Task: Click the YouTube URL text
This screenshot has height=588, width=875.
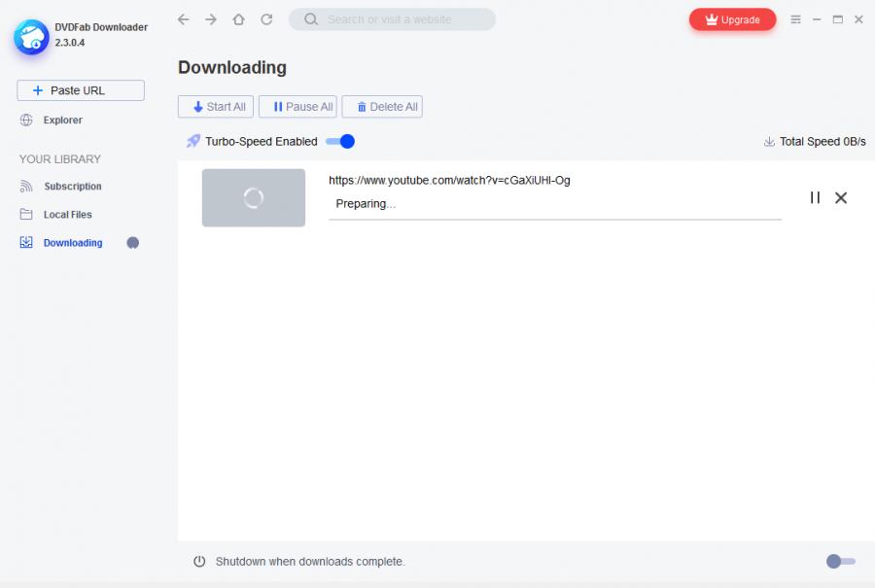Action: point(449,180)
